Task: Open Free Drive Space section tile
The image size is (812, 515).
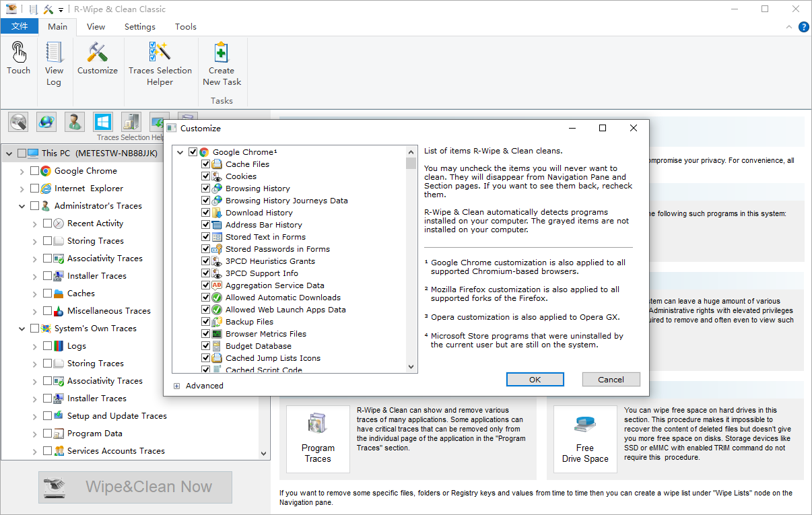Action: [x=585, y=438]
